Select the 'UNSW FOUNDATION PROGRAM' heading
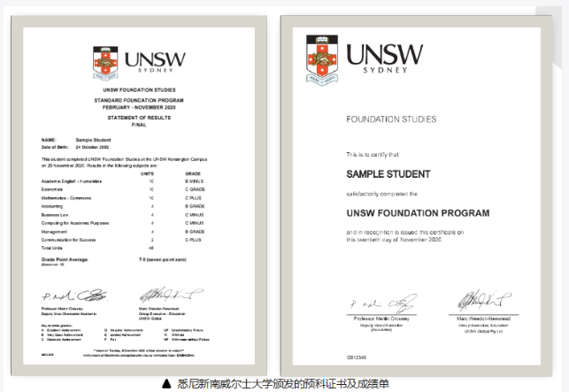 tap(418, 213)
